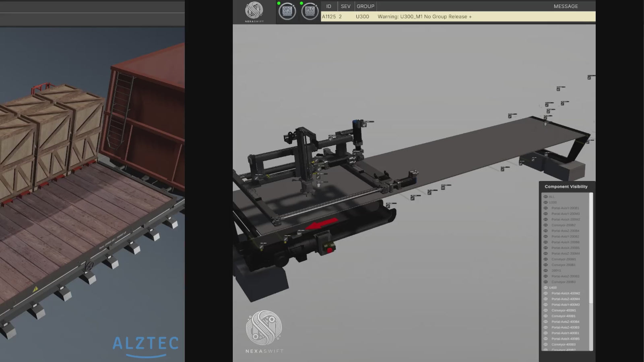Click the Nexaswift logo in the top bar
Screen dimensions: 644x362
coord(254,12)
